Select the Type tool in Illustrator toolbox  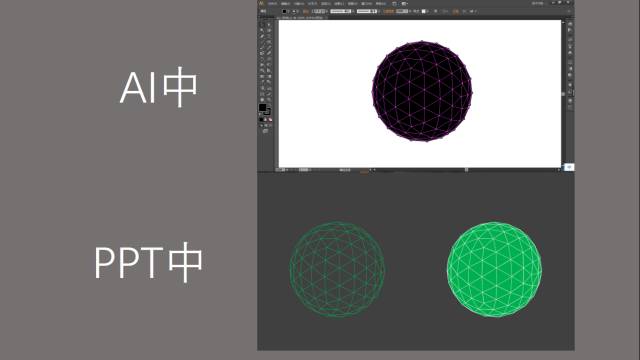[269, 36]
